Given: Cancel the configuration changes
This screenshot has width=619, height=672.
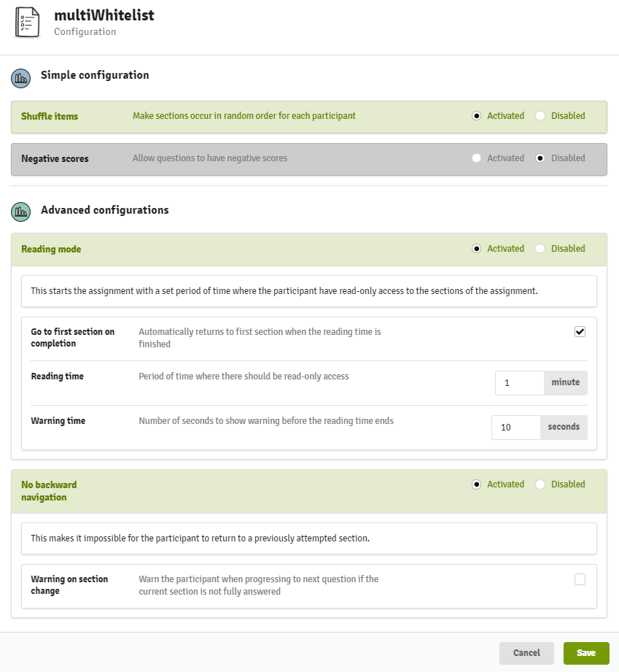Looking at the screenshot, I should click(526, 653).
